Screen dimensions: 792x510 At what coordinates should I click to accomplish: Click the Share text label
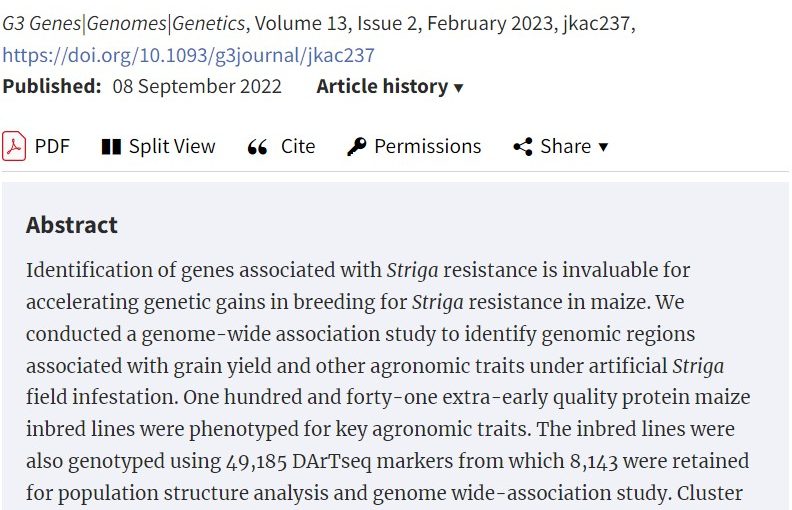[x=566, y=146]
